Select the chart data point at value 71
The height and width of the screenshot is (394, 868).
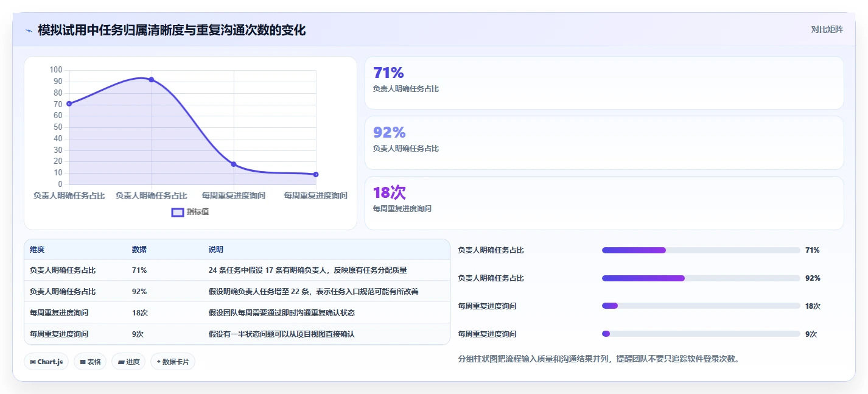pos(69,104)
